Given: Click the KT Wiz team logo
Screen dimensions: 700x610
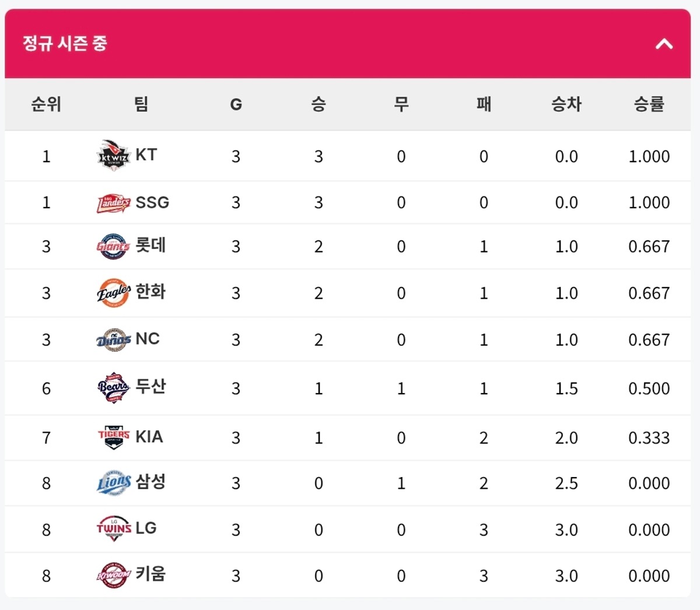Looking at the screenshot, I should click(113, 156).
